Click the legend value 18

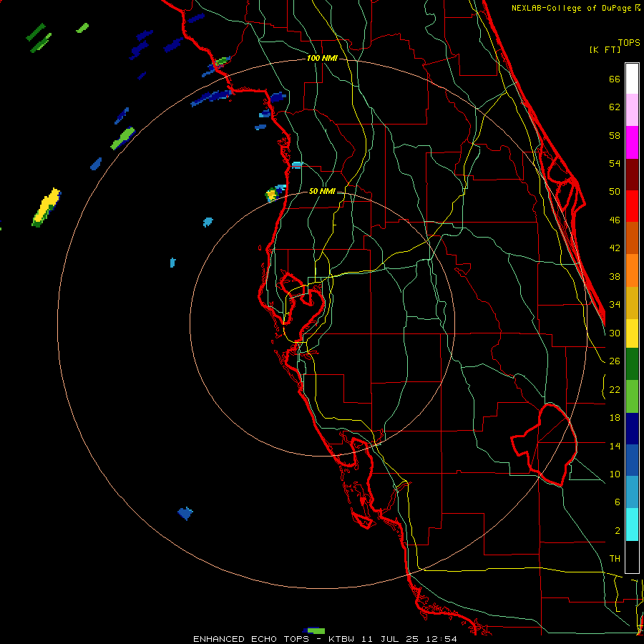coord(615,418)
